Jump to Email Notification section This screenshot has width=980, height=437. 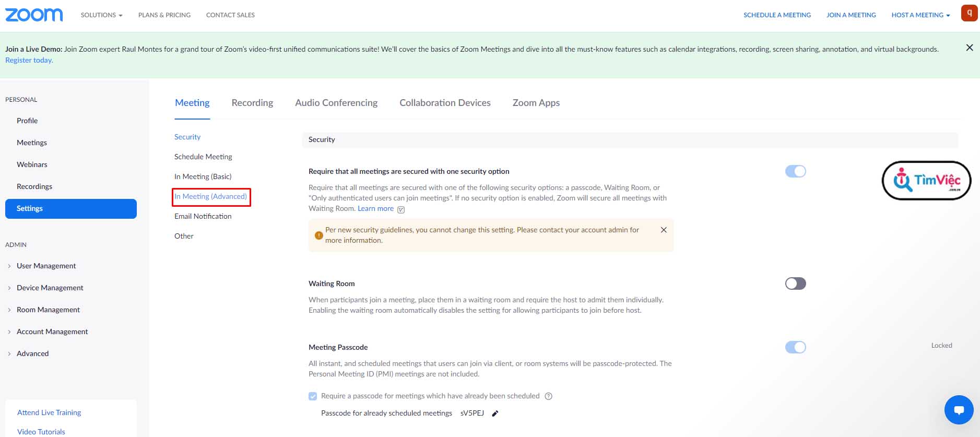pos(203,216)
